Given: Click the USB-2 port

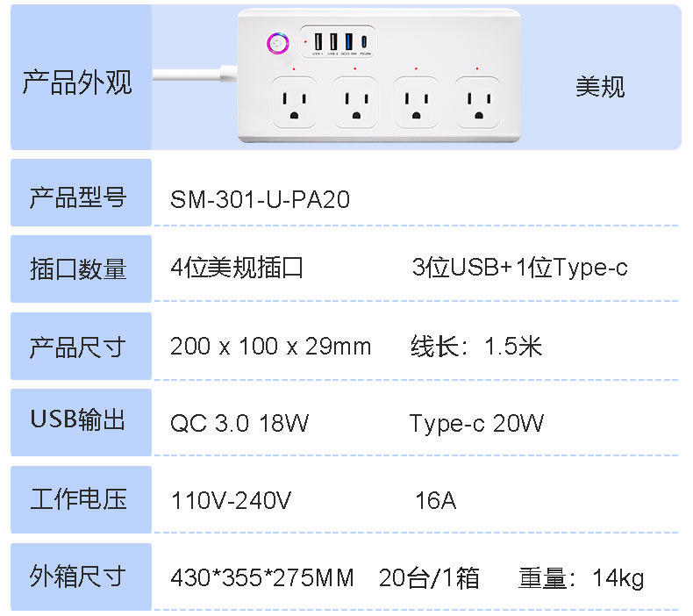Looking at the screenshot, I should pyautogui.click(x=332, y=40).
